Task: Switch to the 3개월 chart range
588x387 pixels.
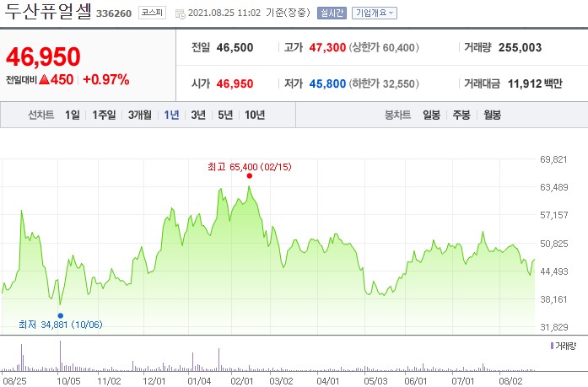Action: 140,115
